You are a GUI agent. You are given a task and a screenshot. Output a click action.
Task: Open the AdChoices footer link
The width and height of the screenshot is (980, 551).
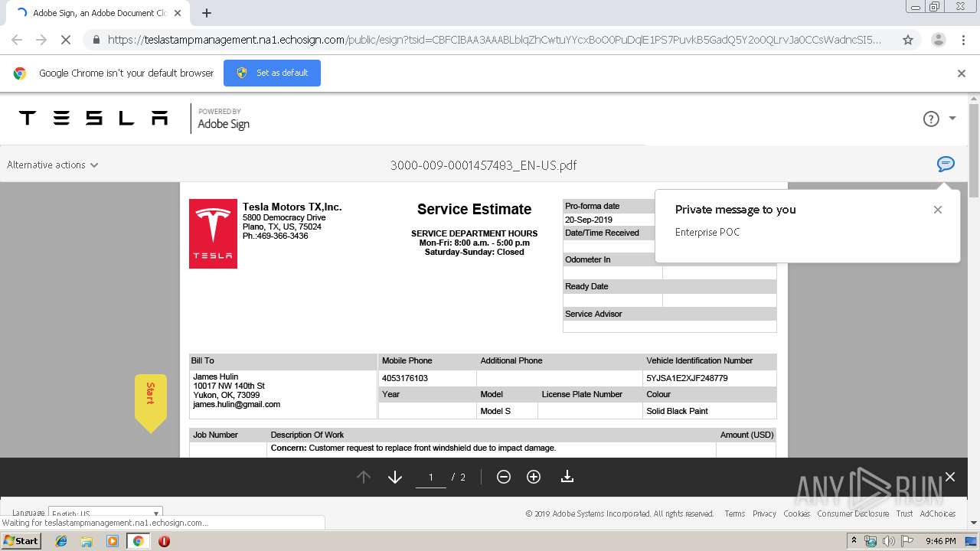[x=938, y=514]
